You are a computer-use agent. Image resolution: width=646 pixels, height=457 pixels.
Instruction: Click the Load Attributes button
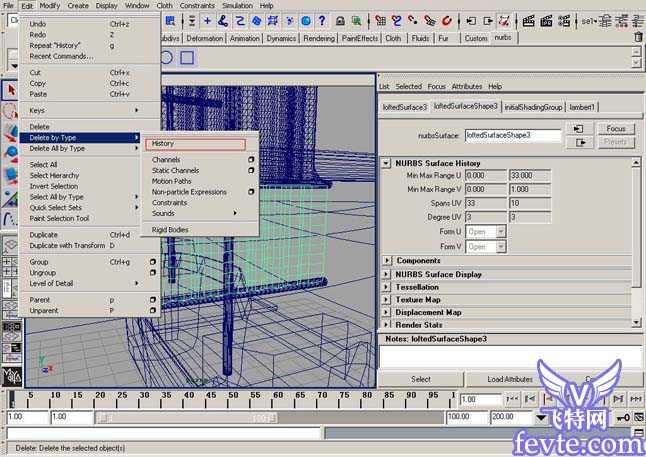coord(510,379)
